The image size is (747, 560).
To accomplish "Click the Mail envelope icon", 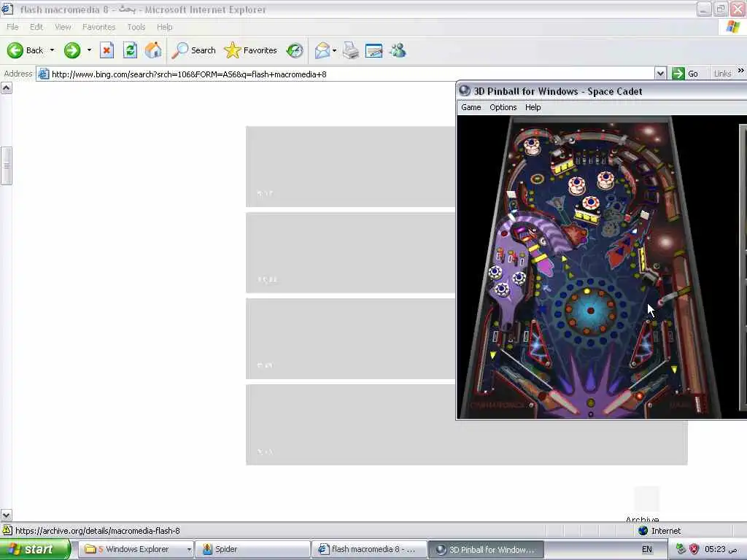I will pyautogui.click(x=322, y=50).
